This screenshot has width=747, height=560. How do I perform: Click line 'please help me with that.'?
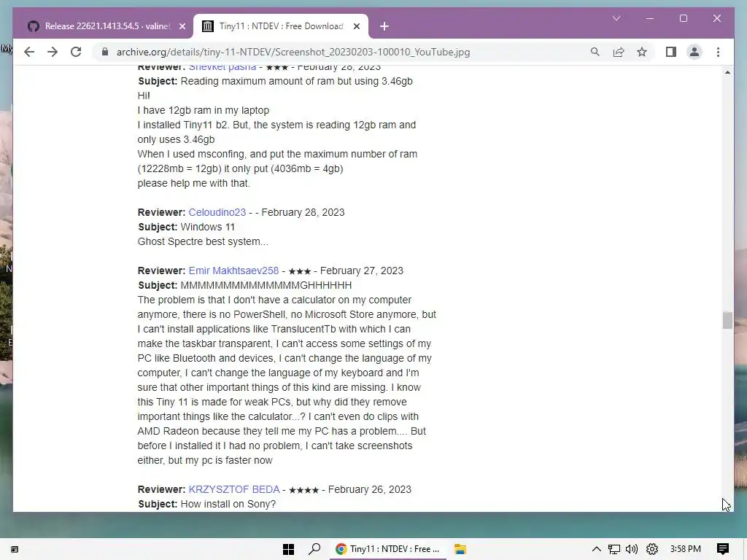coord(194,183)
